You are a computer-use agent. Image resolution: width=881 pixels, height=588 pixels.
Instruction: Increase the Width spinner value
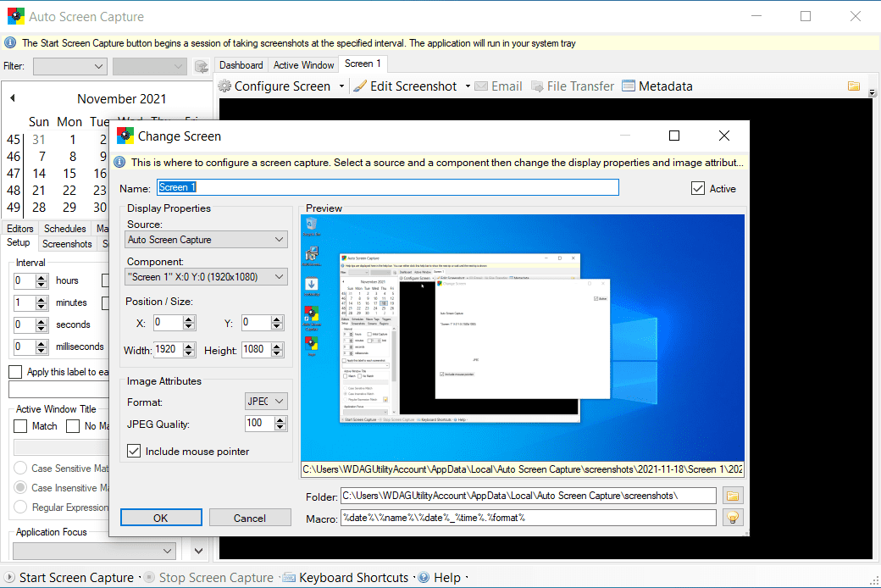point(189,346)
